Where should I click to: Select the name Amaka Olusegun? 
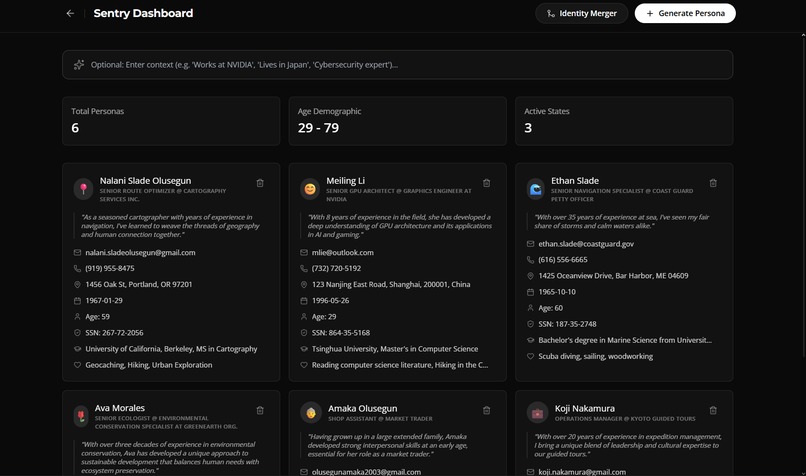[362, 408]
